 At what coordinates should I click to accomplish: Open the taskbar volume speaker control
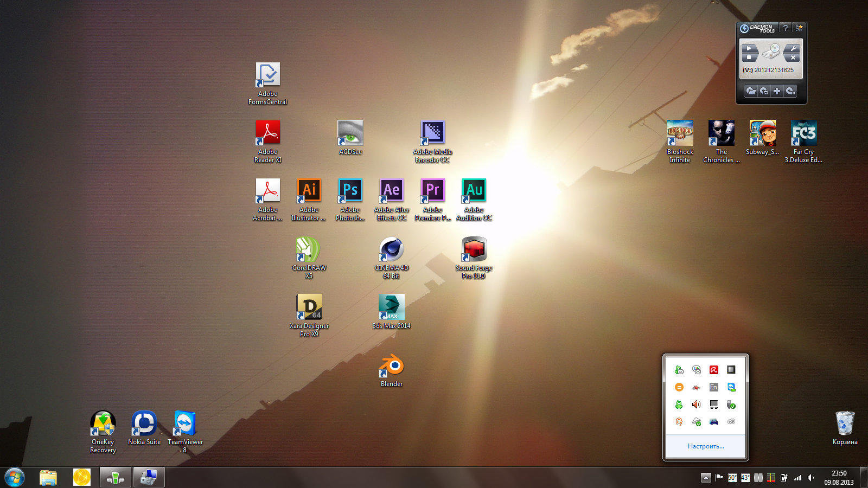810,478
